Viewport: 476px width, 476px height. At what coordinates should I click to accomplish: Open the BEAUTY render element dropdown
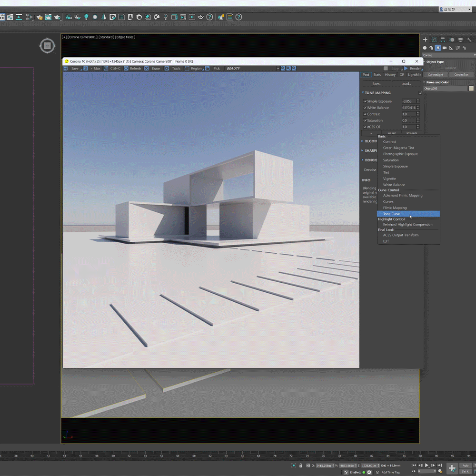point(251,69)
